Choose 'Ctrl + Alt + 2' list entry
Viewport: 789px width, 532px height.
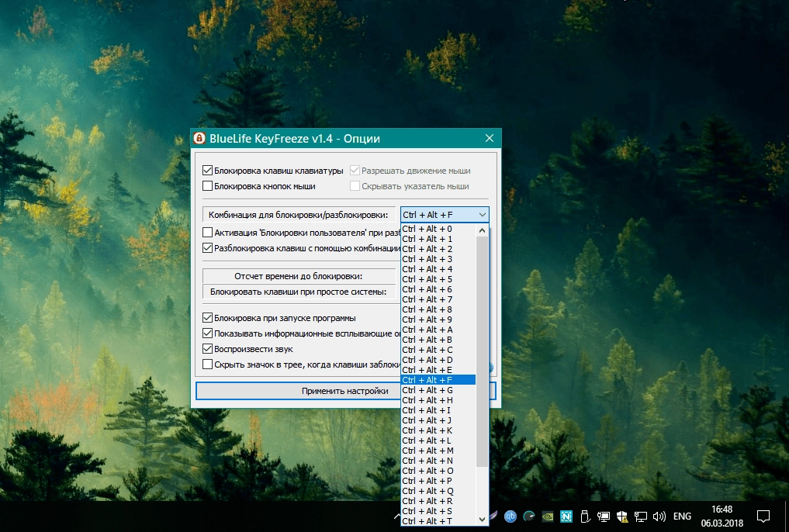[438, 249]
